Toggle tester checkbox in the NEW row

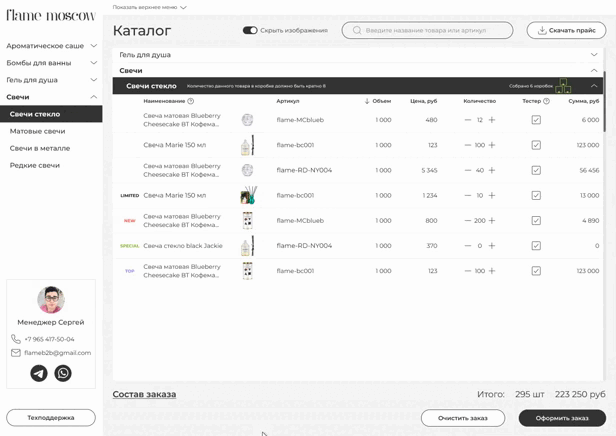[536, 220]
